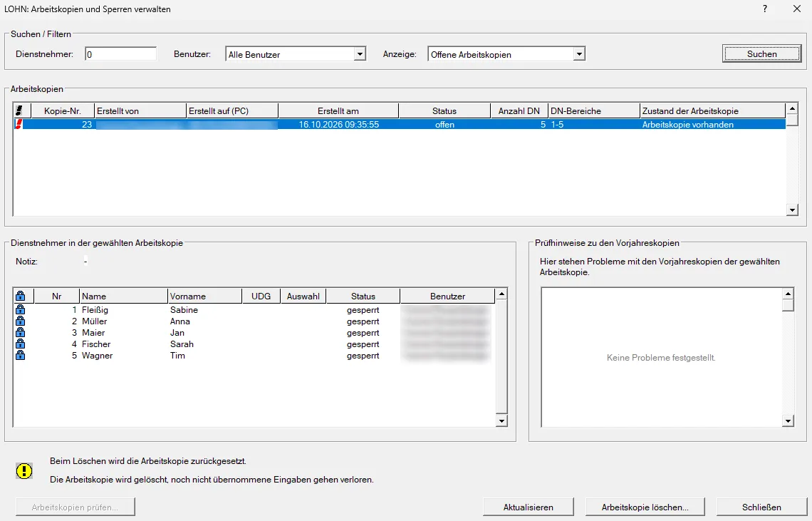Click the Arbeitskopien prüfen button
The height and width of the screenshot is (521, 812).
coord(75,507)
